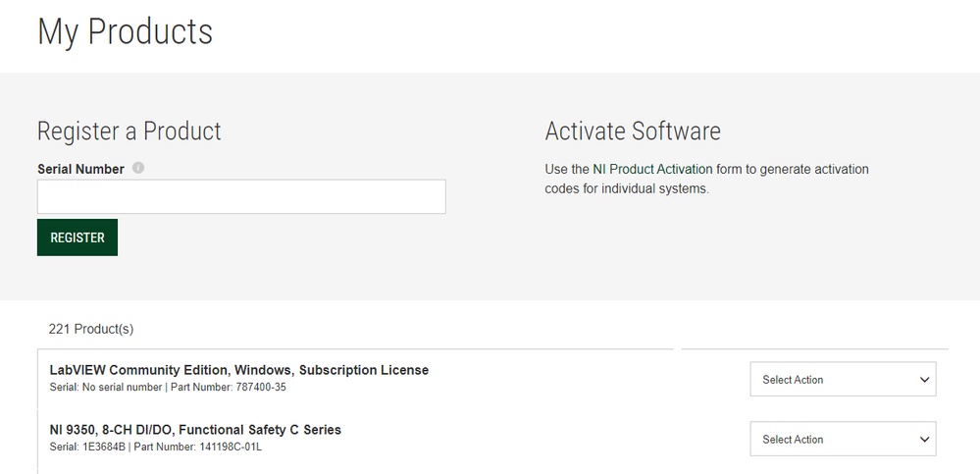Click the Serial Number field label

[x=80, y=169]
